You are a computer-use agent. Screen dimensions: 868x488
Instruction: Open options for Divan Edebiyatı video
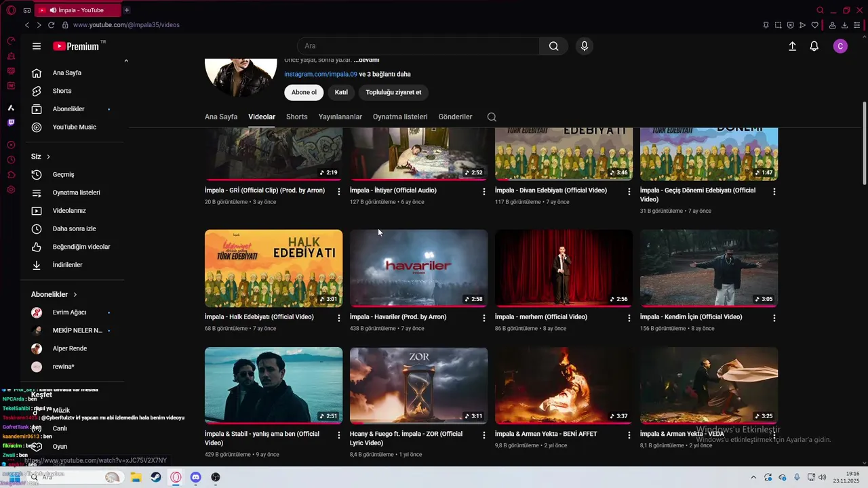[x=629, y=192]
